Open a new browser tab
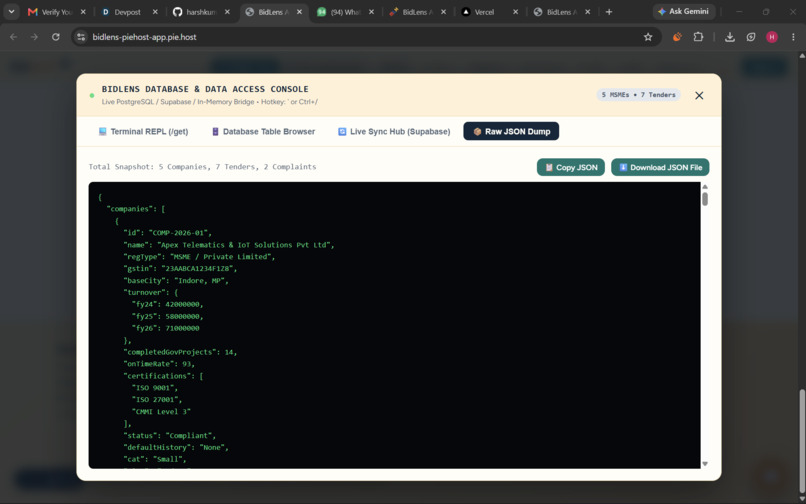 [x=609, y=12]
